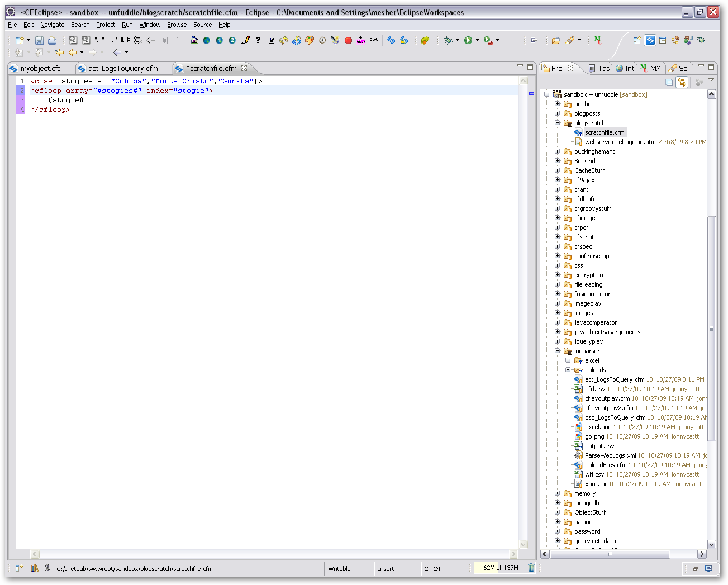This screenshot has width=728, height=585.
Task: Open the Source menu
Action: pyautogui.click(x=203, y=25)
